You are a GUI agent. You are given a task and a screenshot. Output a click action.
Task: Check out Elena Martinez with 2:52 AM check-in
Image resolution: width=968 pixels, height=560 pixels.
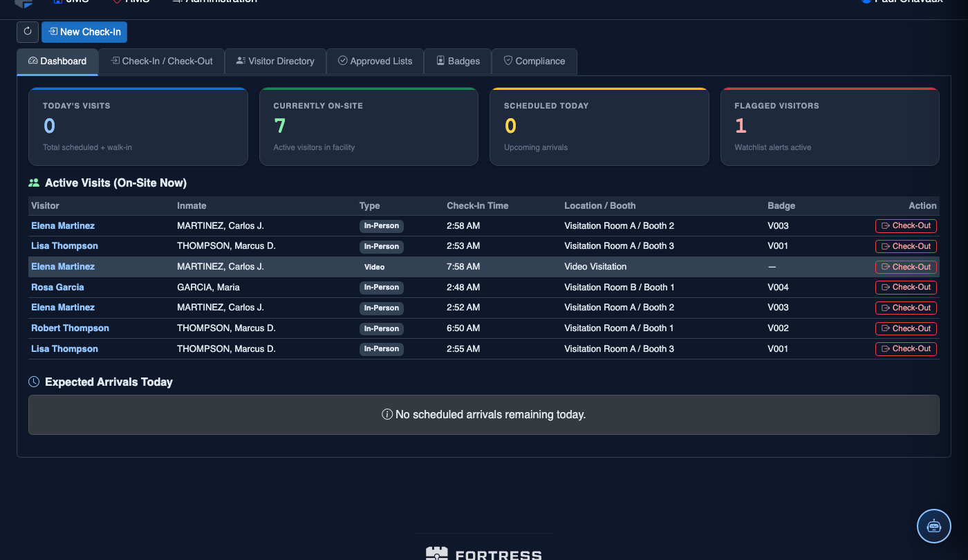coord(906,308)
